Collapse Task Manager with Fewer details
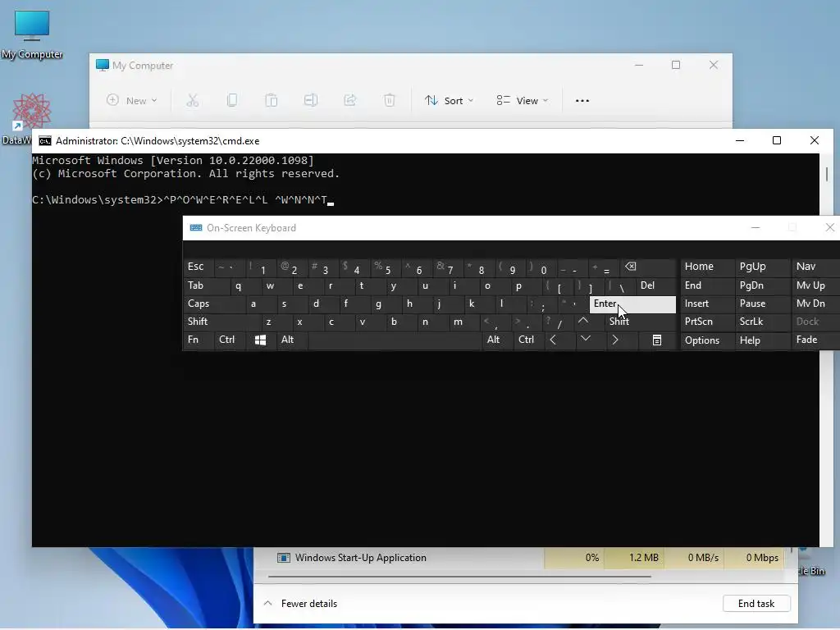840x630 pixels. click(300, 604)
